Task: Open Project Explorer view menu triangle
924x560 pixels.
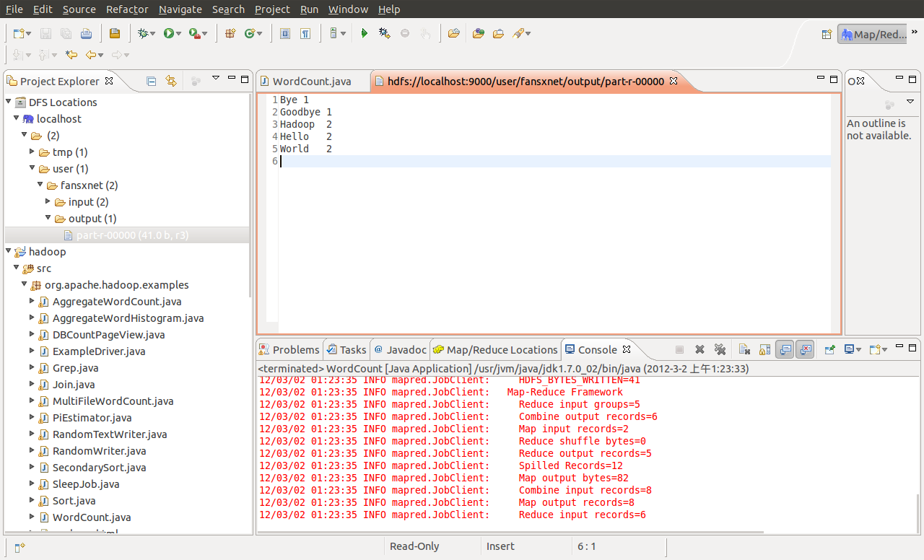Action: [x=215, y=78]
